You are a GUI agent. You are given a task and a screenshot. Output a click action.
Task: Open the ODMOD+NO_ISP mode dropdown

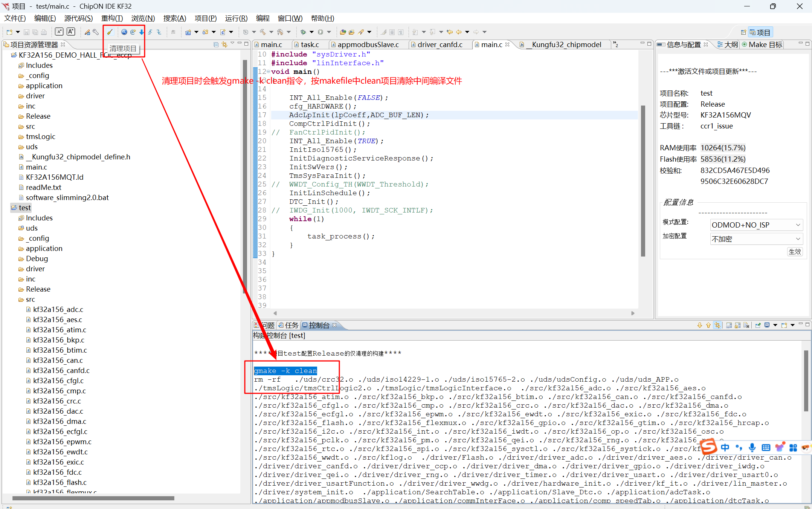(x=756, y=225)
